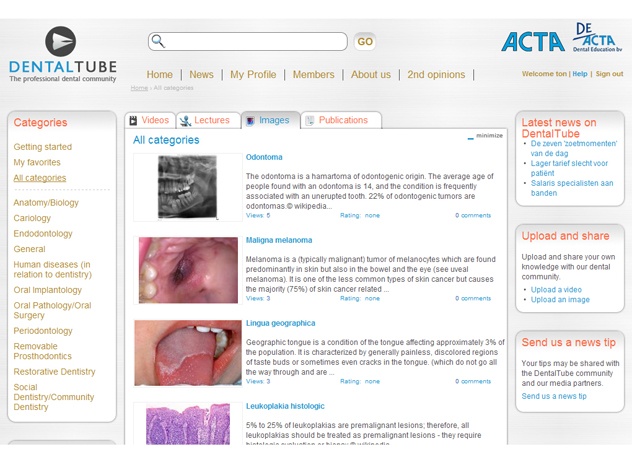Open news item Salaris specialisten aan banden
632x475 pixels.
[x=572, y=188]
